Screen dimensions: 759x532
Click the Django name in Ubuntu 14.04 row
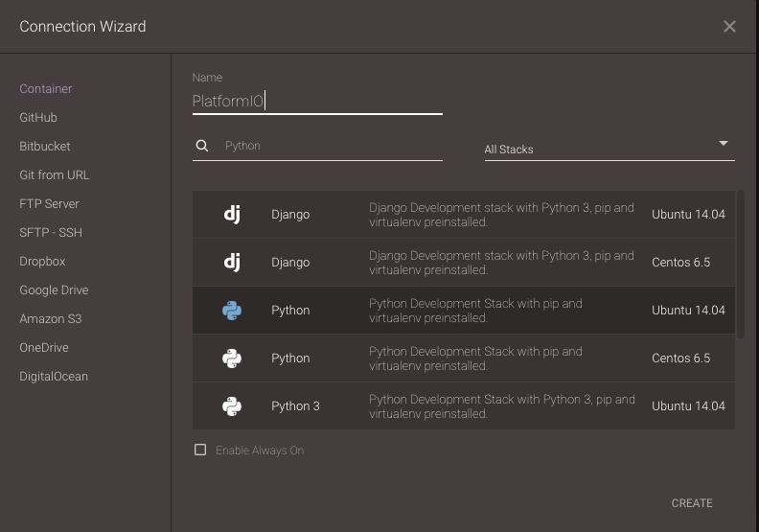[290, 215]
